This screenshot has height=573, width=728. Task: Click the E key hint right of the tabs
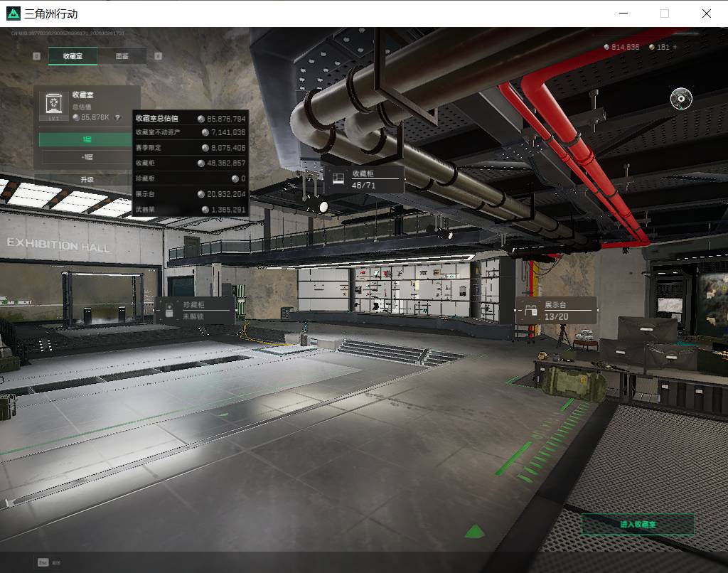pos(158,56)
